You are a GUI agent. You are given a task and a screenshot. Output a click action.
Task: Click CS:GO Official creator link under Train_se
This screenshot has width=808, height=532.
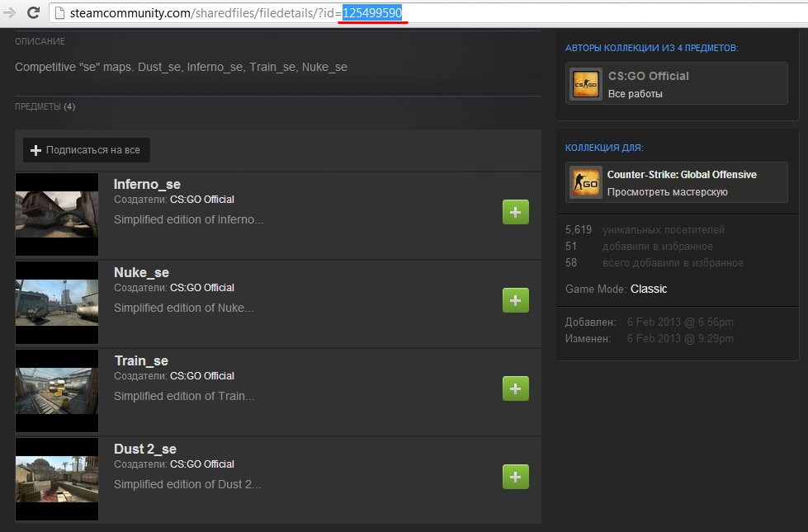pyautogui.click(x=202, y=376)
